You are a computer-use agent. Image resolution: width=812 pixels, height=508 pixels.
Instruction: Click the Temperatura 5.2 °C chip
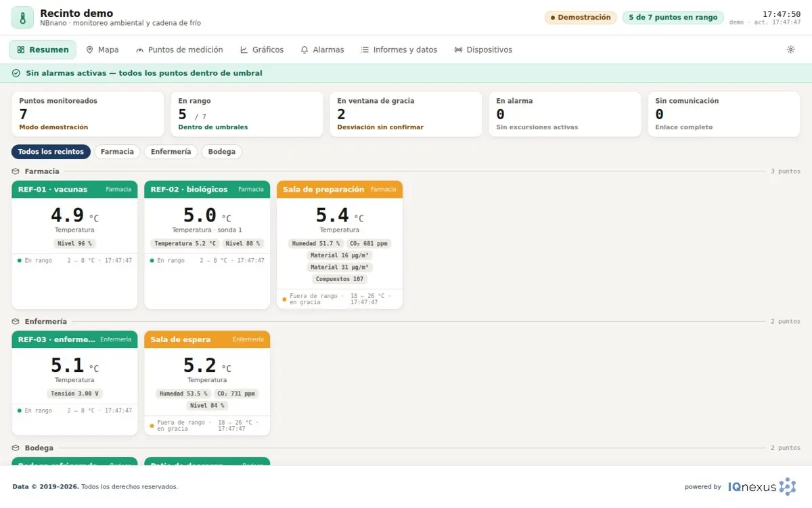tap(185, 243)
